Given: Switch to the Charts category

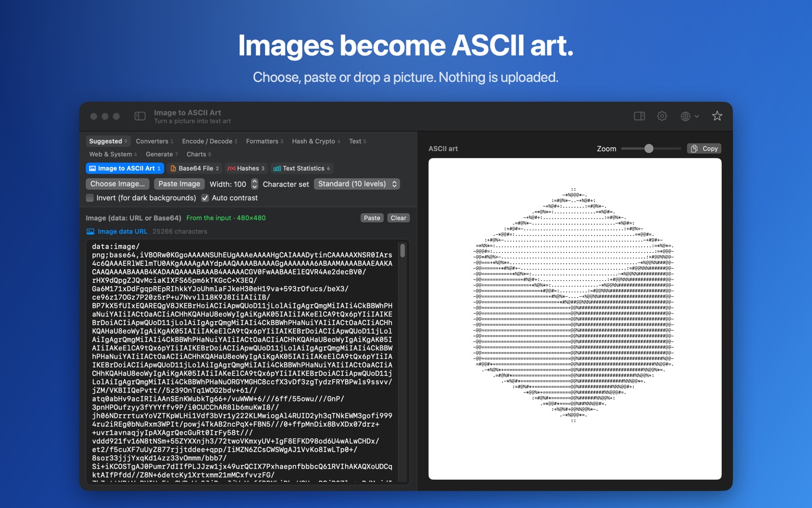Looking at the screenshot, I should coord(198,154).
